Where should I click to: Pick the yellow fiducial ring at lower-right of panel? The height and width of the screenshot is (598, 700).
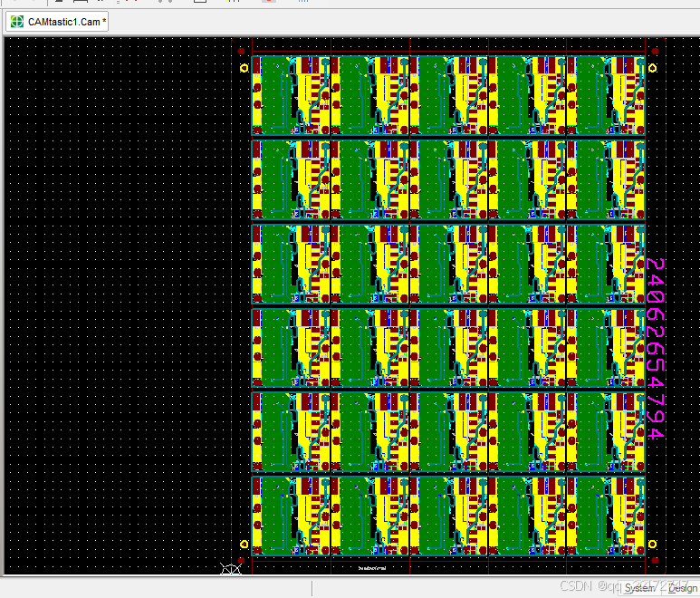652,544
